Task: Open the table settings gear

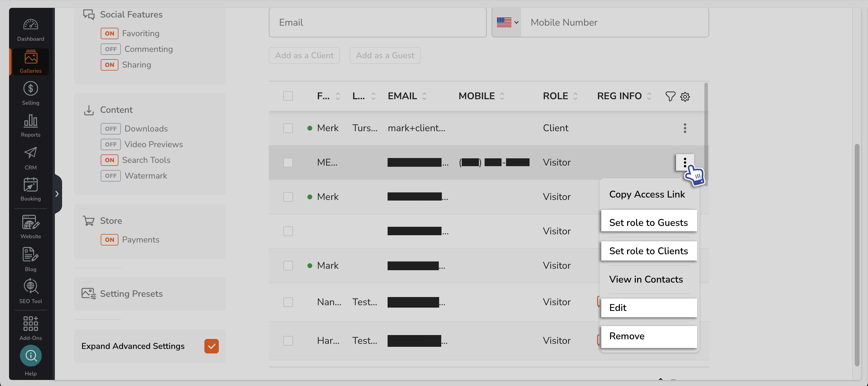Action: pos(685,96)
